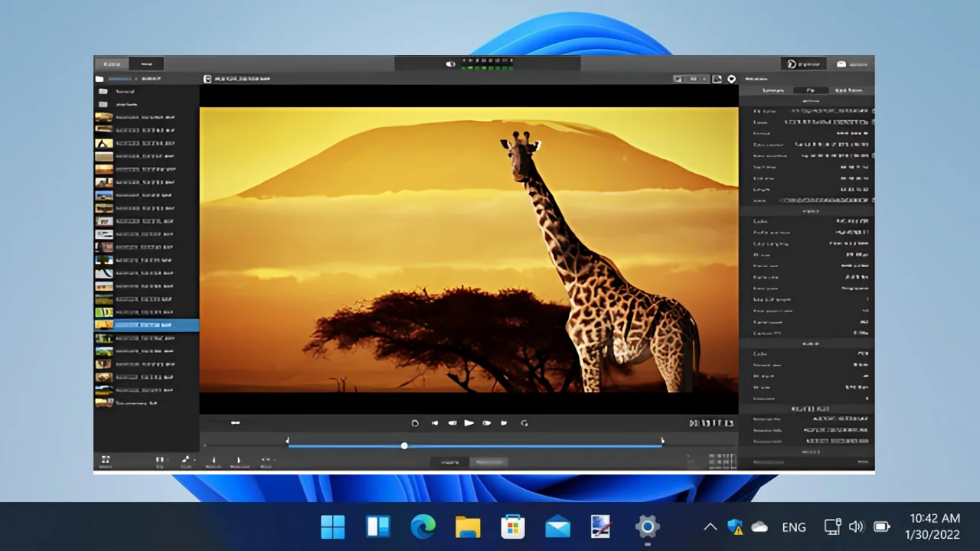Click the image icon beside the shield icon
The width and height of the screenshot is (980, 551).
point(717,79)
